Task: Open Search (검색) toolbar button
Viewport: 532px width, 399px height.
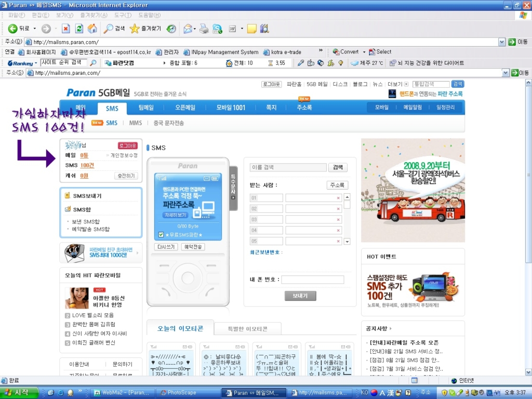Action: pyautogui.click(x=114, y=29)
